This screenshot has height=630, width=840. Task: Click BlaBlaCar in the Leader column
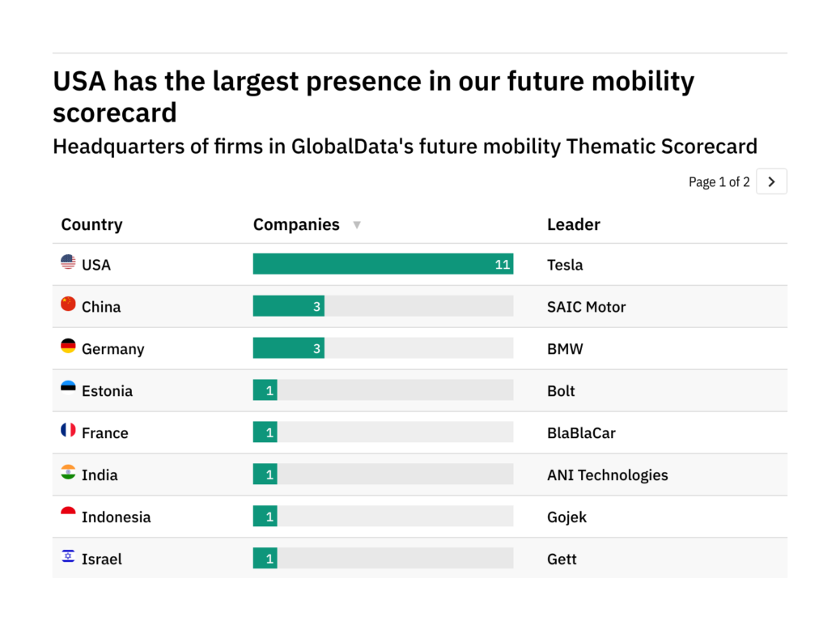[581, 433]
